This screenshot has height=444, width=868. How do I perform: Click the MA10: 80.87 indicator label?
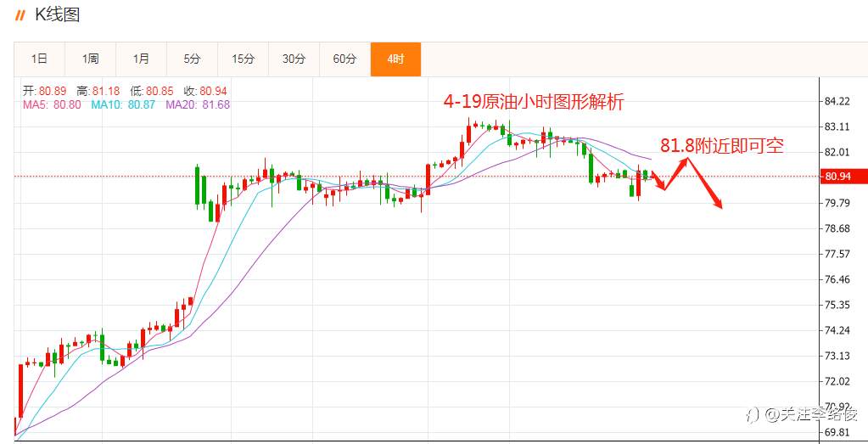tap(123, 104)
